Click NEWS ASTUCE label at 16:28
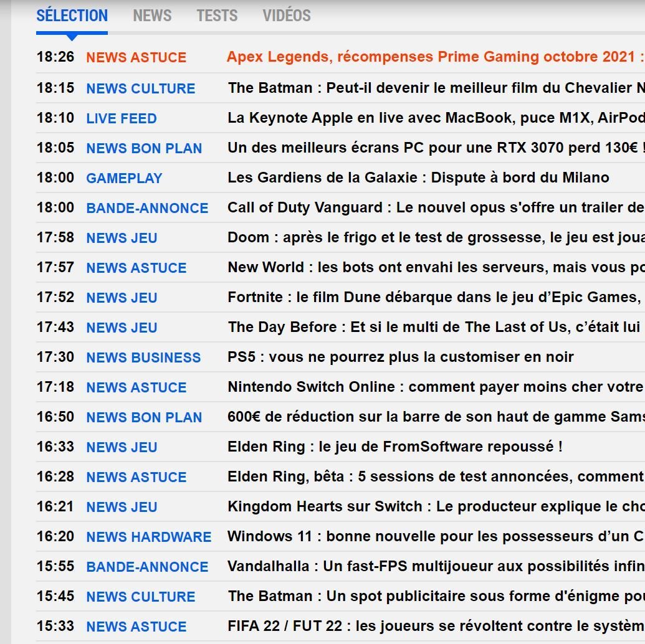 click(136, 477)
